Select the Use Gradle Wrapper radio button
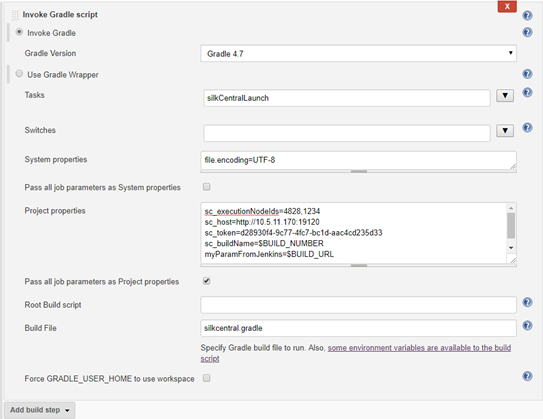543x419 pixels. 19,74
